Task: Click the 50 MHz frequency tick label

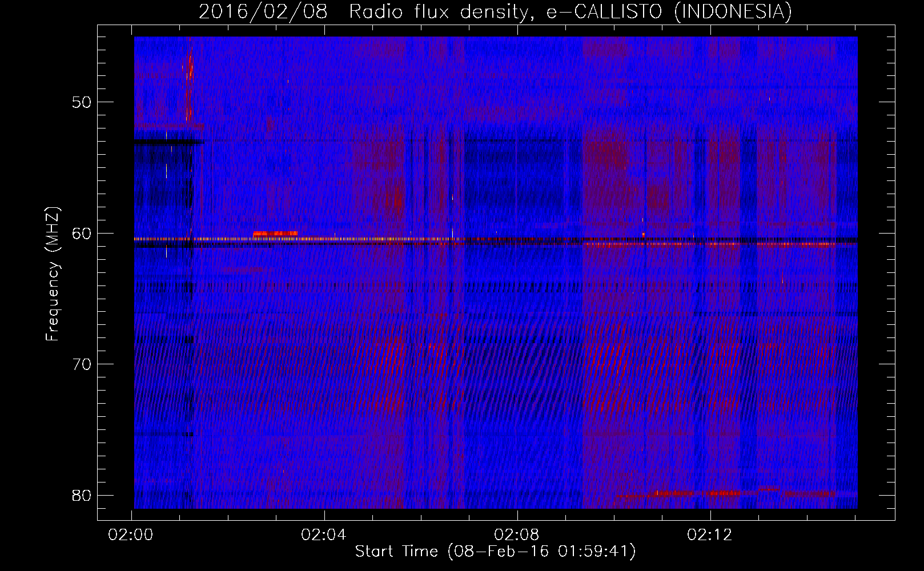Action: (x=82, y=102)
